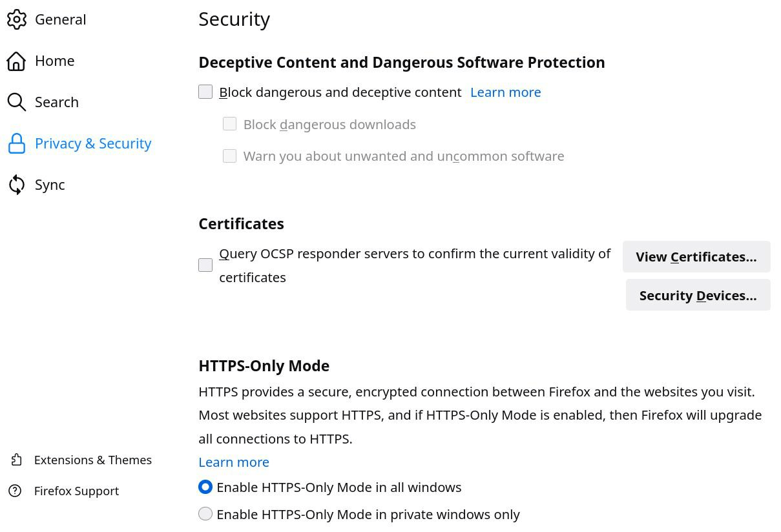Image resolution: width=781 pixels, height=532 pixels.
Task: Switch to the Home settings category
Action: coord(55,61)
